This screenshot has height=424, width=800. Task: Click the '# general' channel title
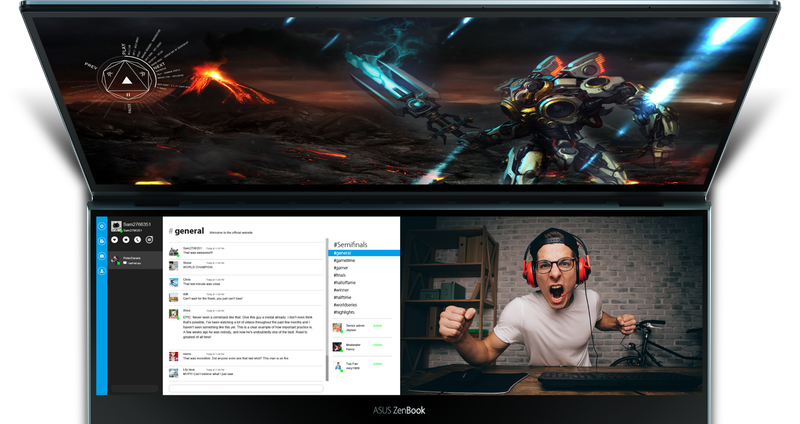tap(186, 231)
